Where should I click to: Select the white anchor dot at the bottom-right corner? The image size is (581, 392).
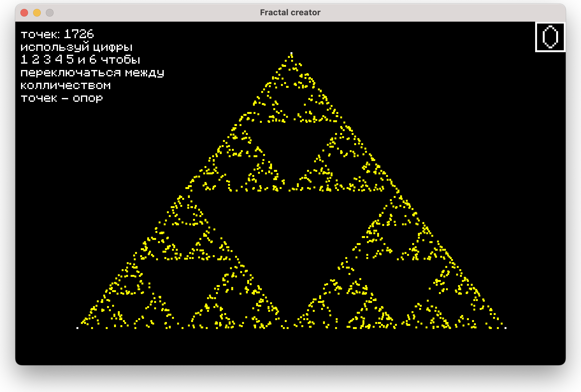click(506, 328)
